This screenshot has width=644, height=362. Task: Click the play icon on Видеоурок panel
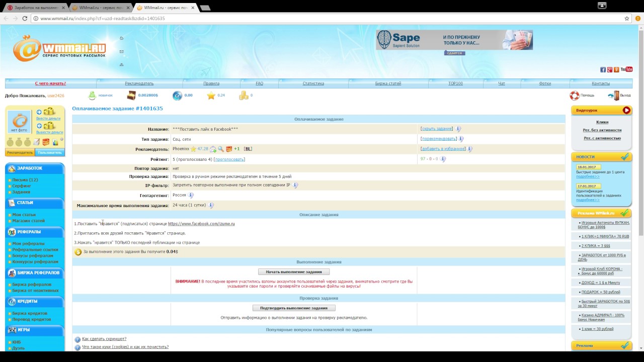pyautogui.click(x=626, y=110)
